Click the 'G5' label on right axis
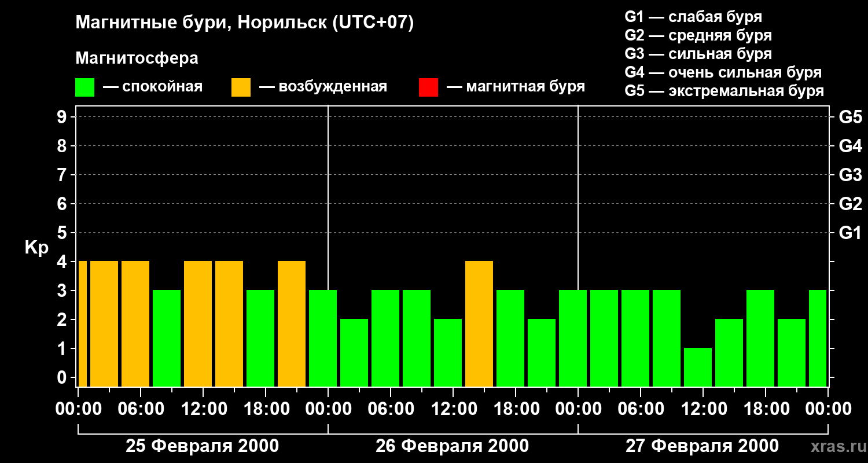This screenshot has width=868, height=463. pyautogui.click(x=850, y=117)
